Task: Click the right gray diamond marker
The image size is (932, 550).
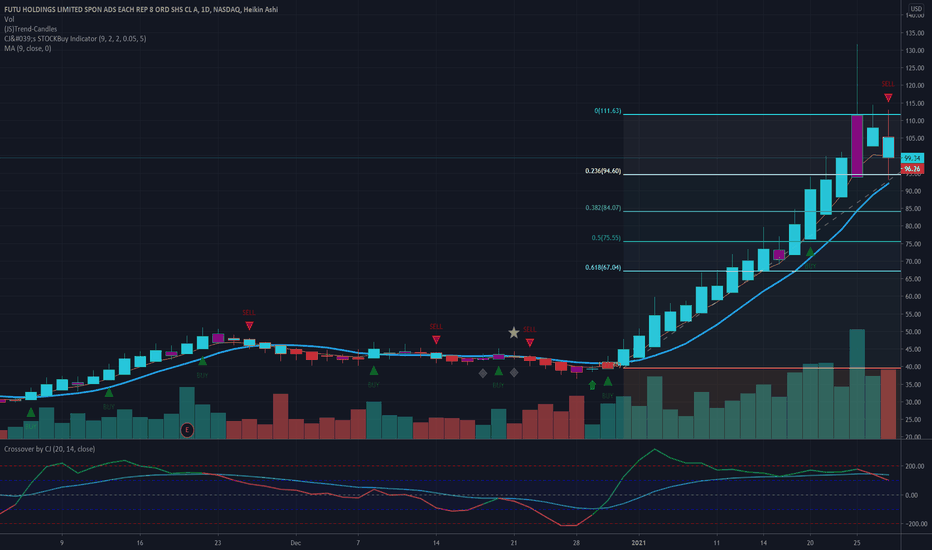Action: coord(514,373)
